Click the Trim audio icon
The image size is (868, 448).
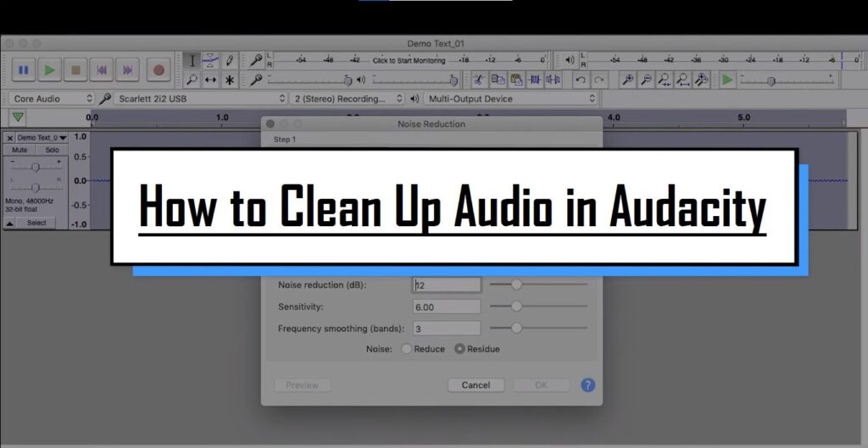point(535,80)
